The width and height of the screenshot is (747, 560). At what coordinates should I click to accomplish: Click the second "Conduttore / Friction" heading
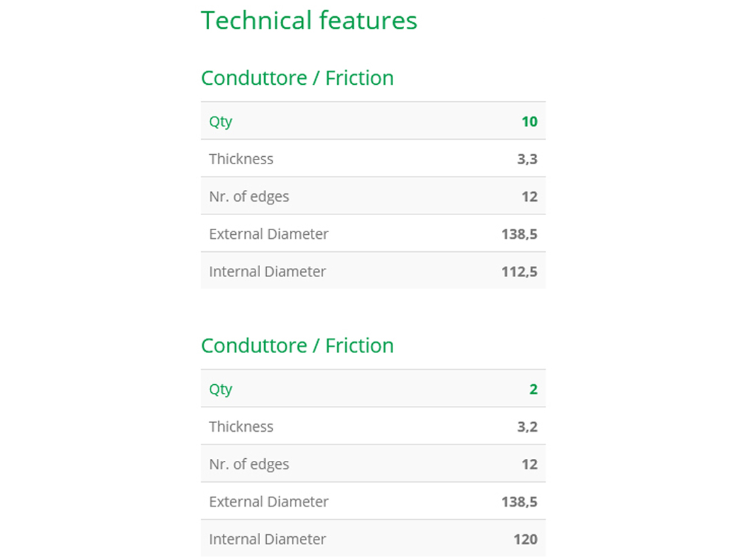click(x=297, y=346)
